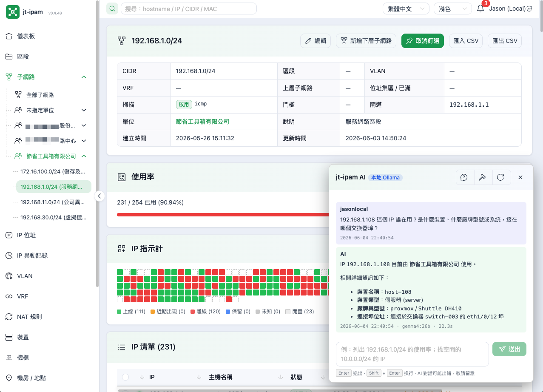Viewport: 543px width, 392px height.
Task: Click the orange 近期出現 (0) legend swatch
Action: point(153,312)
